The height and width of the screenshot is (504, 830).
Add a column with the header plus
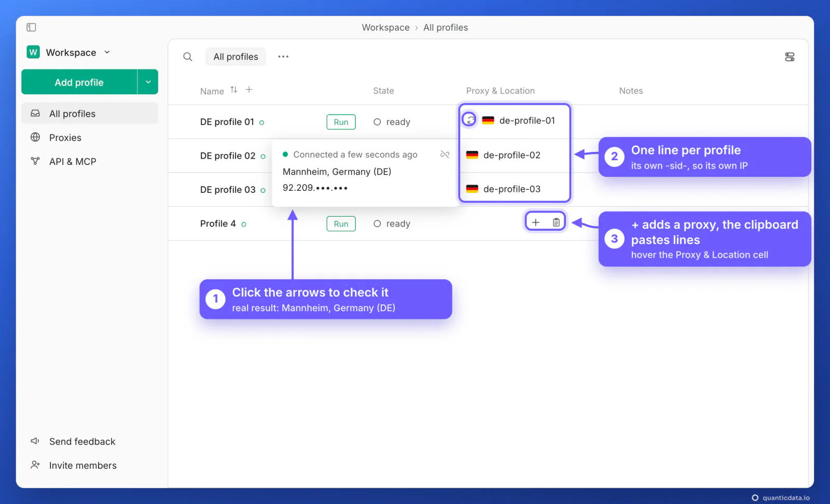249,90
